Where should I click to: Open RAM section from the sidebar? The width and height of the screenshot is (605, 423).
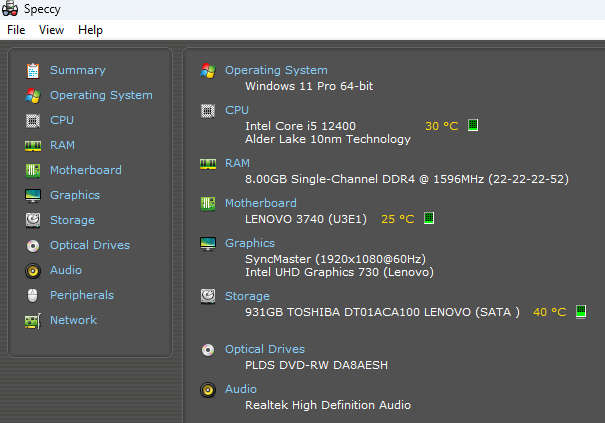coord(62,145)
